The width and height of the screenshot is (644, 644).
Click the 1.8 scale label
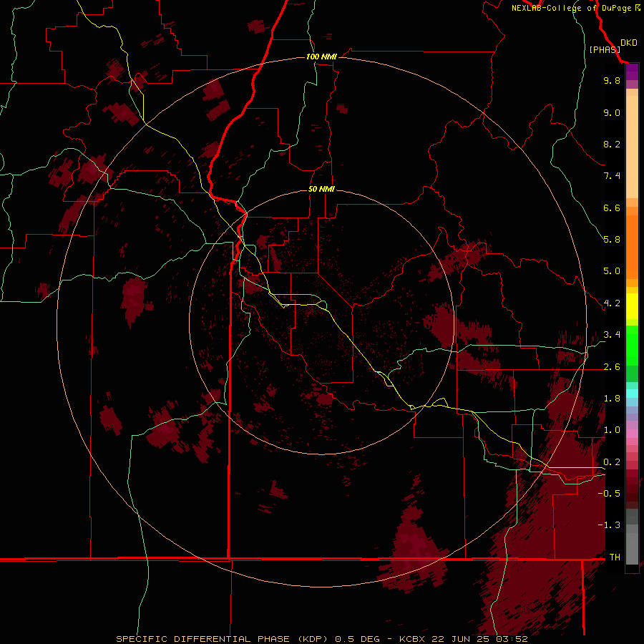tap(612, 399)
